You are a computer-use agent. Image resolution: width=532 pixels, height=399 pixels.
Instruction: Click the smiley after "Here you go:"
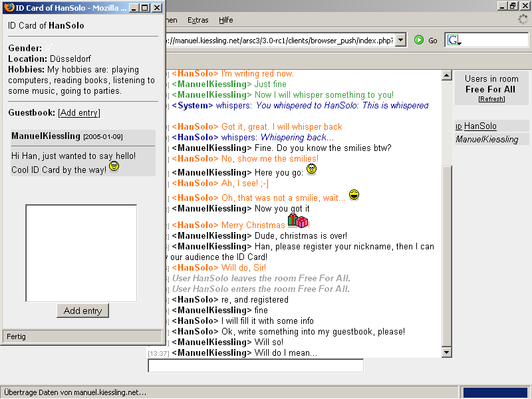311,170
